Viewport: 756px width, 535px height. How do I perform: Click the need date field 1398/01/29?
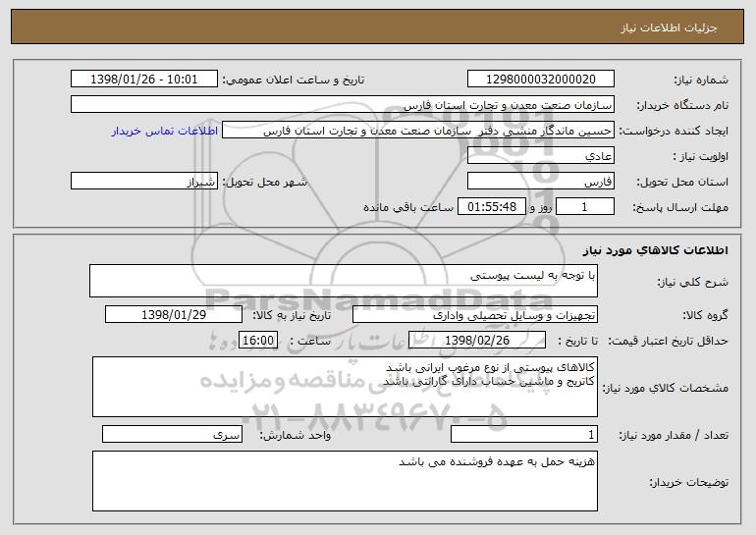coord(174,314)
